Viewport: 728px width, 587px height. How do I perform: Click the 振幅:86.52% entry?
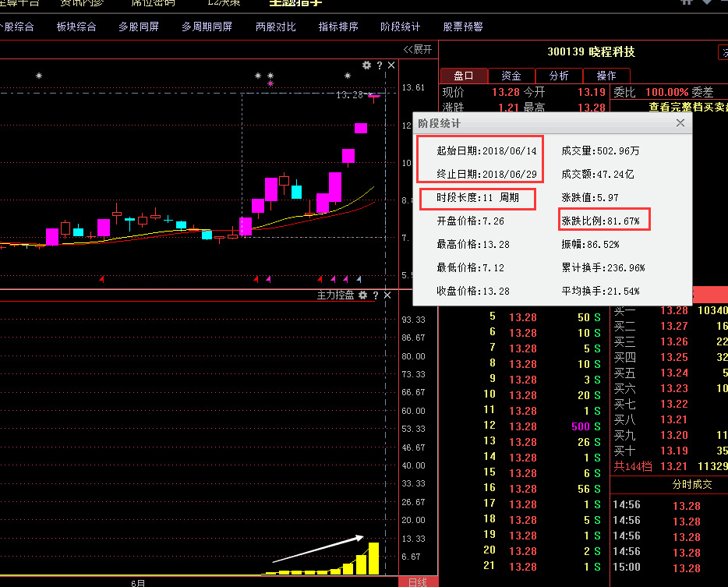[590, 244]
